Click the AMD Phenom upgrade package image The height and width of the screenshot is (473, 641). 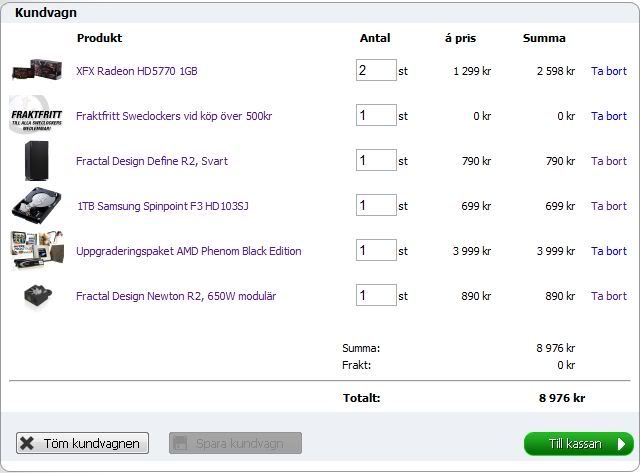36,251
